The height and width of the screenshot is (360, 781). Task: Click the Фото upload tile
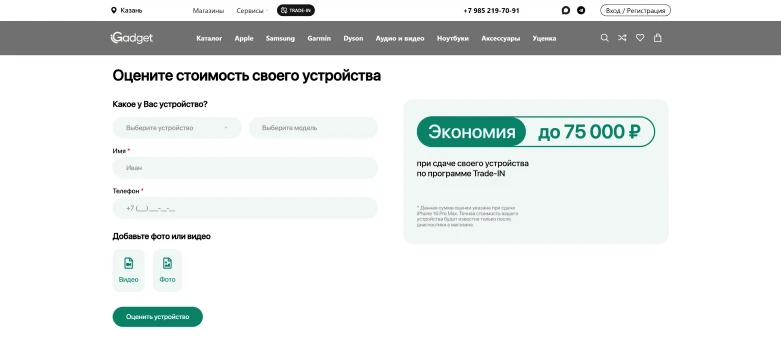167,270
